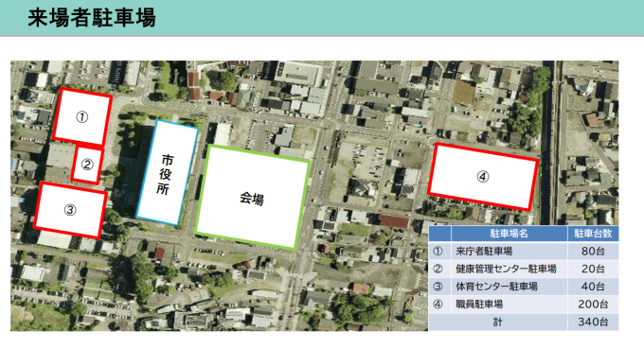Click the 駐車場名 table header
The width and height of the screenshot is (644, 349).
[x=510, y=234]
